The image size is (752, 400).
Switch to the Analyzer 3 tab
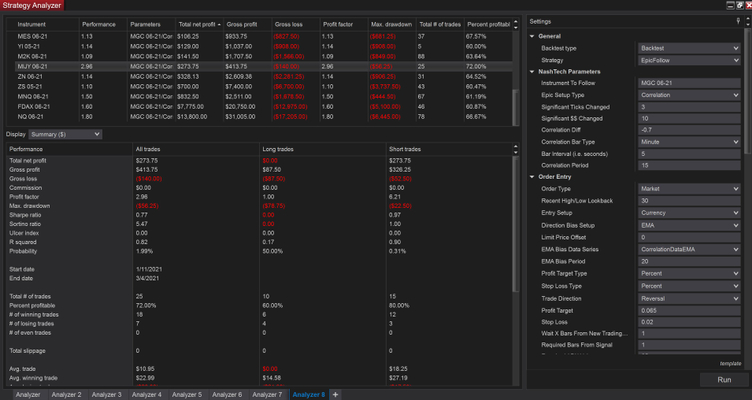point(106,395)
